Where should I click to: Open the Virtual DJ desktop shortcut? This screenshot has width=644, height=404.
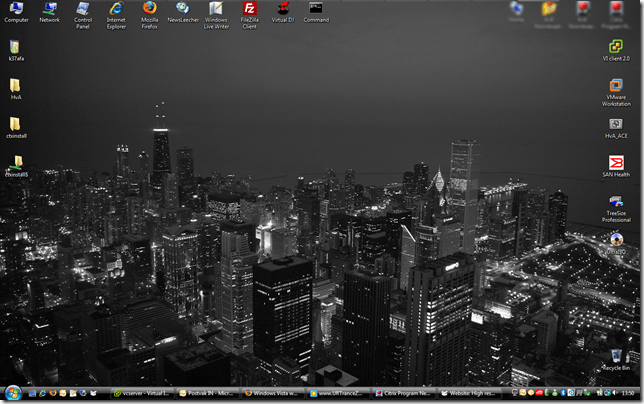point(283,12)
